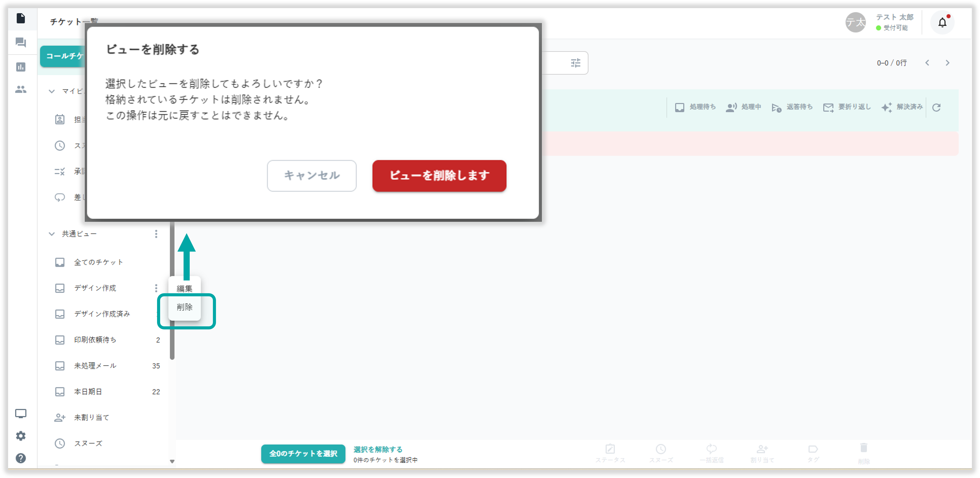
Task: Open the help question mark icon
Action: coord(21,458)
